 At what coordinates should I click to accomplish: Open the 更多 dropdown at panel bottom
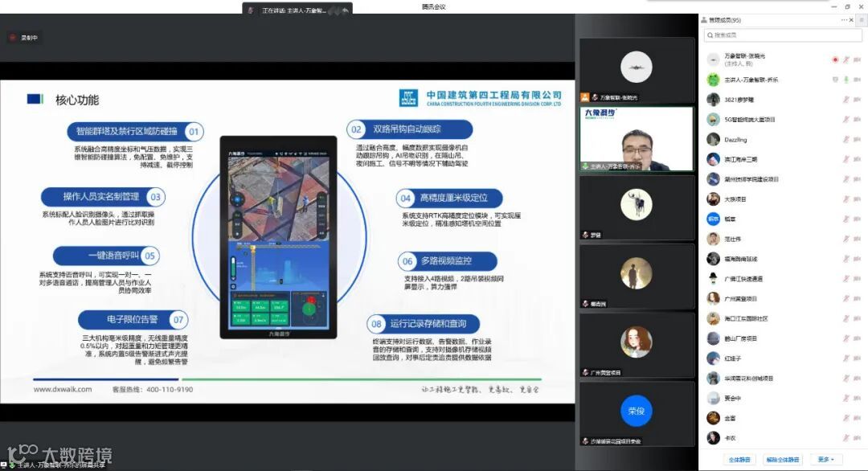[825, 460]
